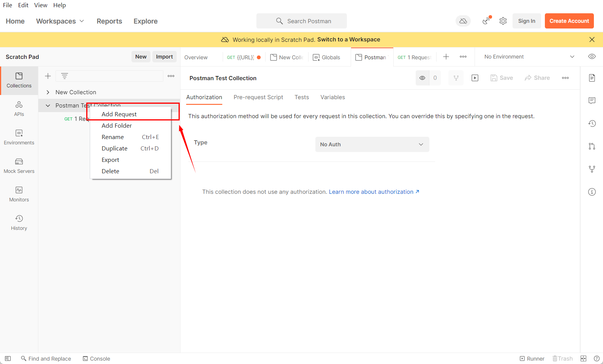The image size is (603, 364).
Task: Open the APIs sidebar panel
Action: pos(19,109)
